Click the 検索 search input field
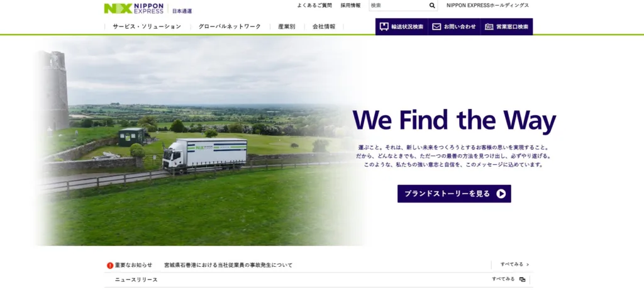 coord(398,5)
